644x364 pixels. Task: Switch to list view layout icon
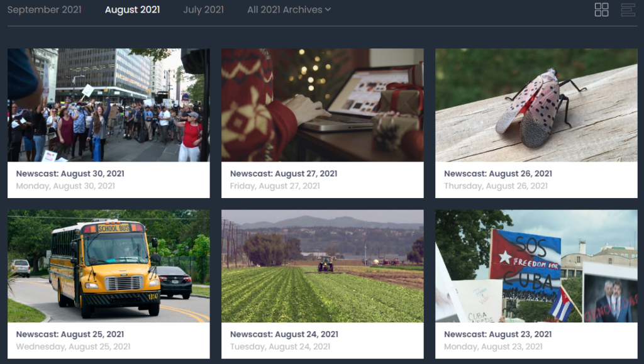click(628, 9)
